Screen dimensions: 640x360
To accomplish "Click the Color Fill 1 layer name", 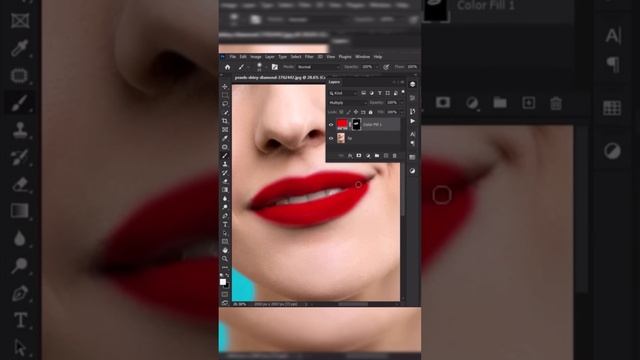I will pyautogui.click(x=372, y=124).
